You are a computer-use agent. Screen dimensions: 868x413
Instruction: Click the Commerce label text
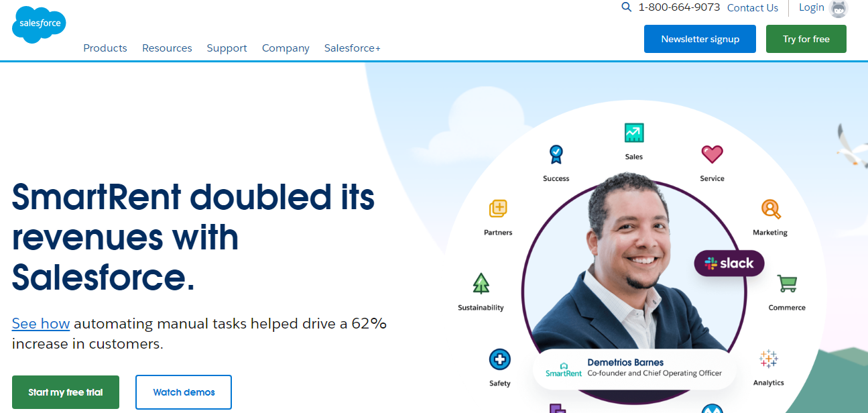click(x=787, y=308)
